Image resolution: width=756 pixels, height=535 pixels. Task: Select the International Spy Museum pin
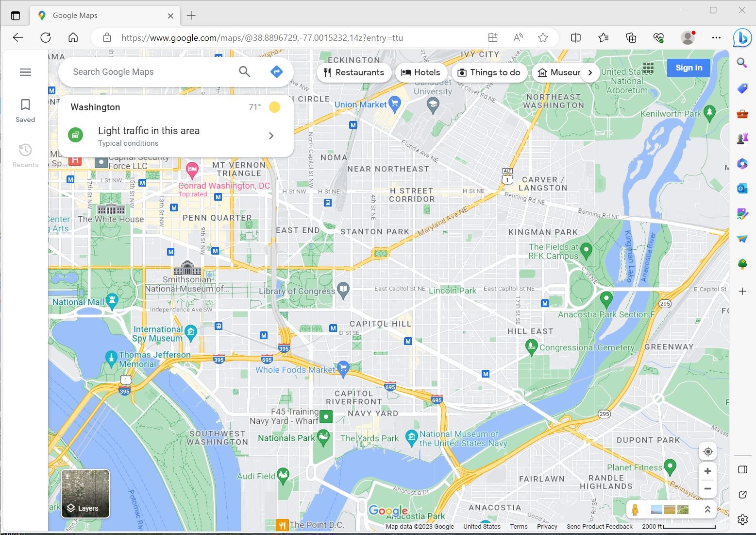[x=191, y=332]
